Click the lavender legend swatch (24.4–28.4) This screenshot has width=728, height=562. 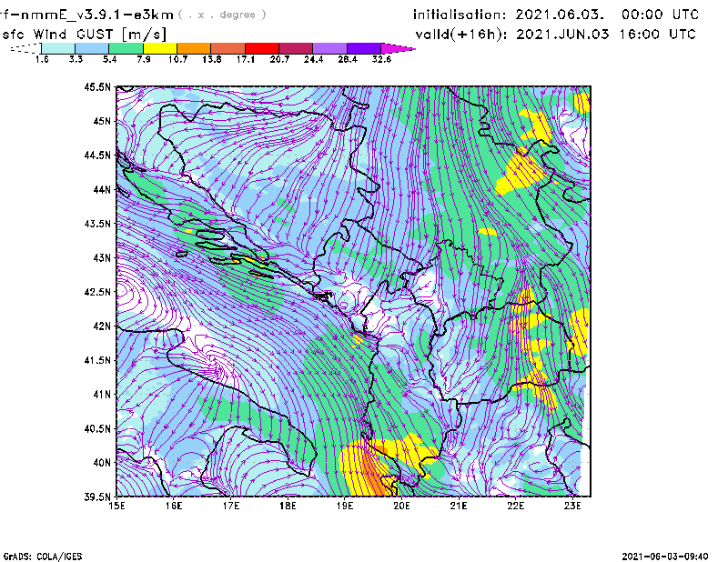point(329,48)
